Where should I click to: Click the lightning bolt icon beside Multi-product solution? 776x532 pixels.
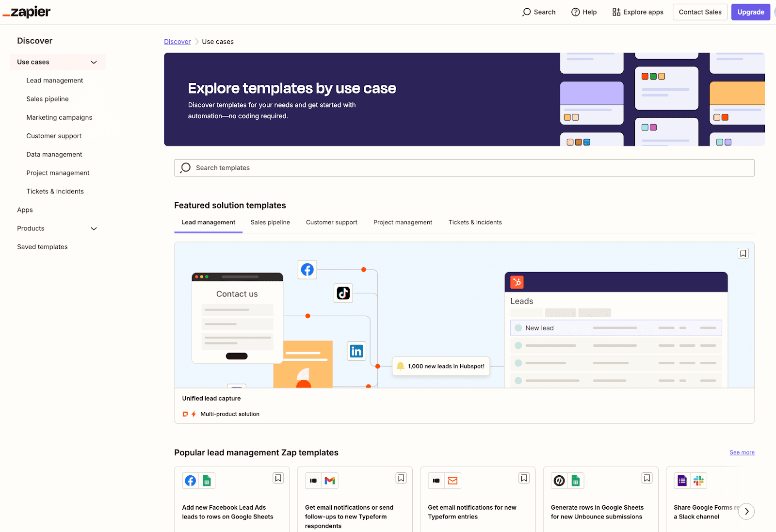tap(194, 414)
